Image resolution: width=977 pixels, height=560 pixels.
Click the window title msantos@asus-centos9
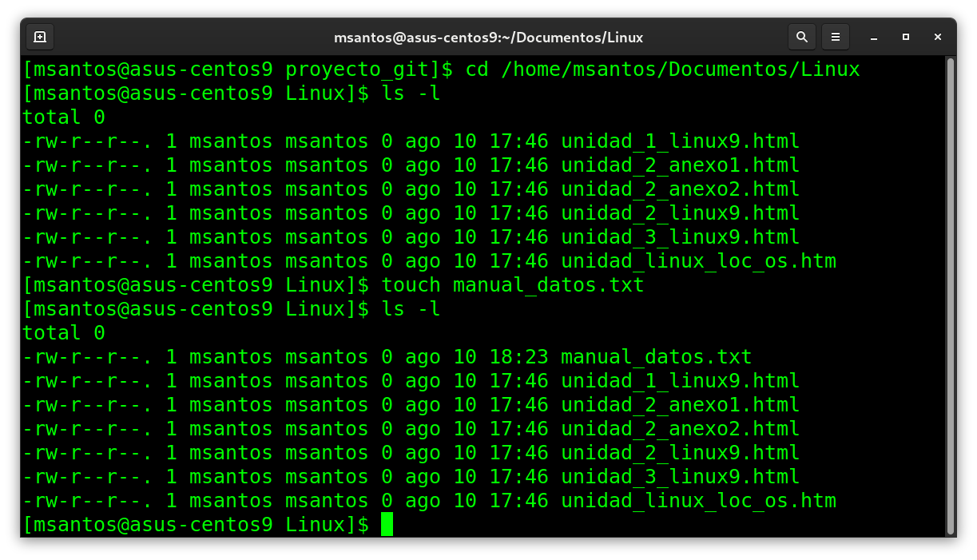click(488, 38)
